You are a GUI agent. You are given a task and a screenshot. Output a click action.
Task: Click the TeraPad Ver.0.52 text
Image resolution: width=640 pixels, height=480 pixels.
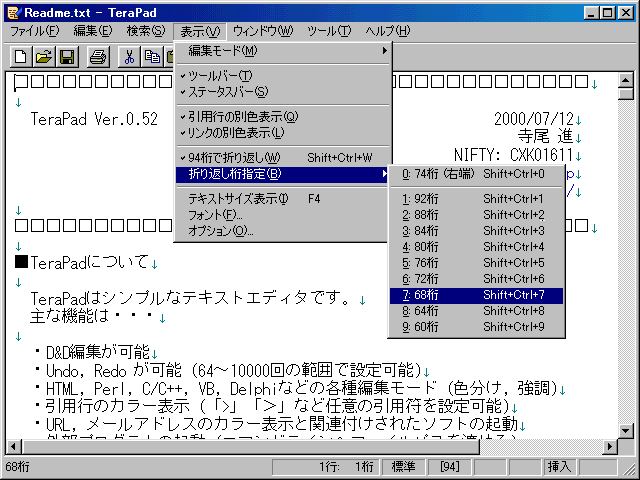[94, 119]
